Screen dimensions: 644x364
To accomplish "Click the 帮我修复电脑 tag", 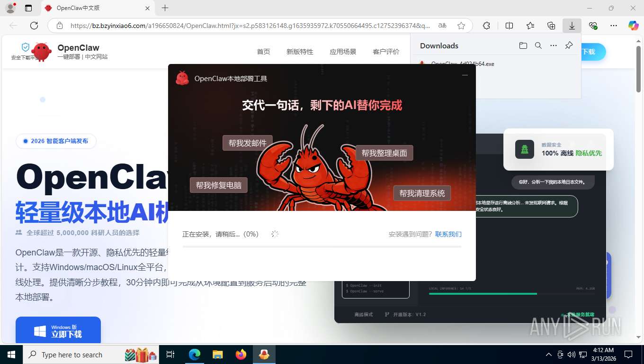I will 219,185.
